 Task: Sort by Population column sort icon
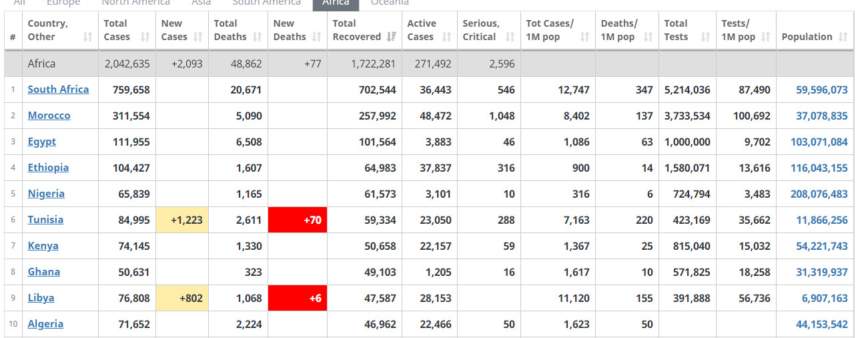coord(843,37)
